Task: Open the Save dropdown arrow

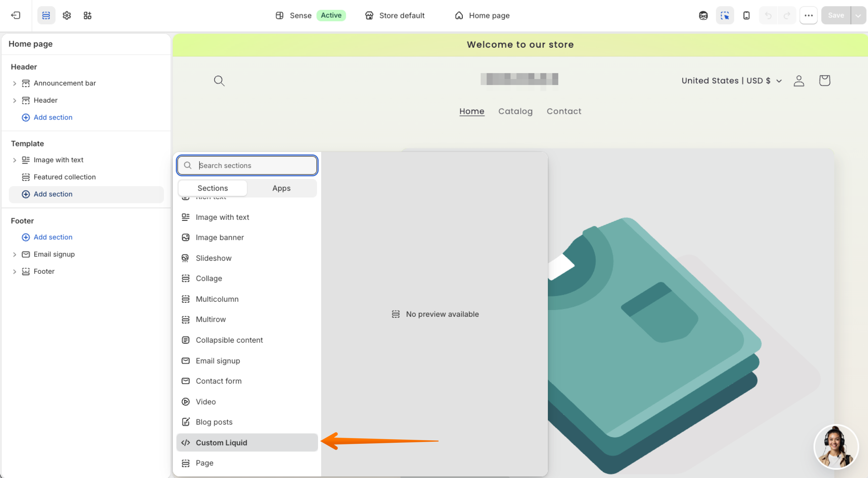Action: [x=858, y=15]
